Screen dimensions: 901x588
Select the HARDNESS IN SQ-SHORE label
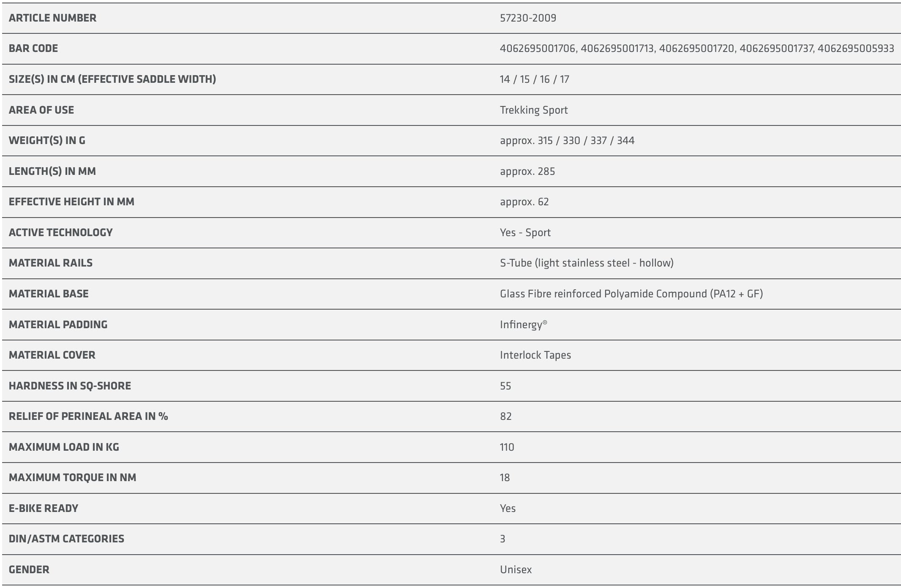tap(70, 386)
